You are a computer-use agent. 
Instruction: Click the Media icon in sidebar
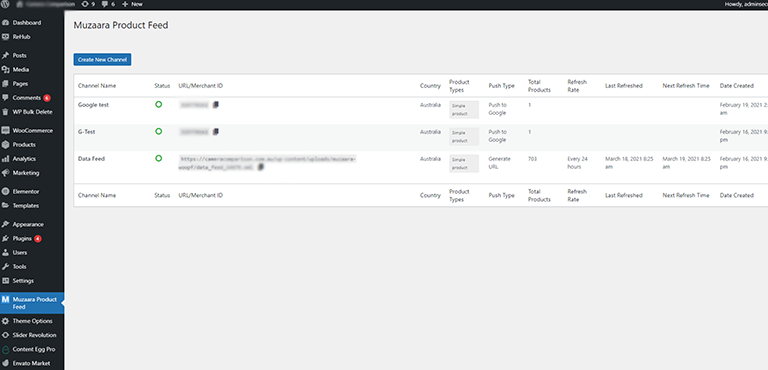click(5, 70)
